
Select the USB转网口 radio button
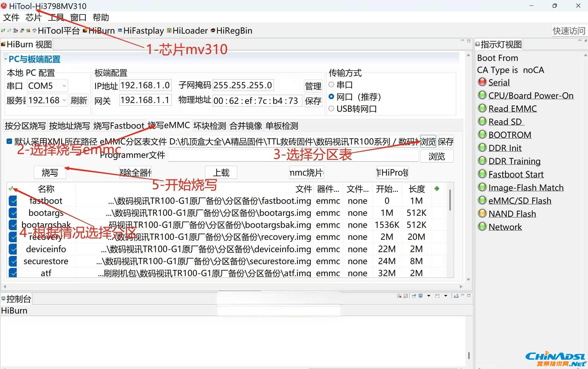(x=331, y=108)
